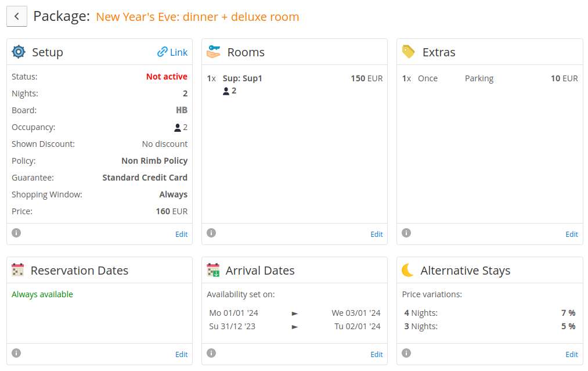Screen dimensions: 588x371
Task: Show info for the Rooms panel
Action: (211, 233)
